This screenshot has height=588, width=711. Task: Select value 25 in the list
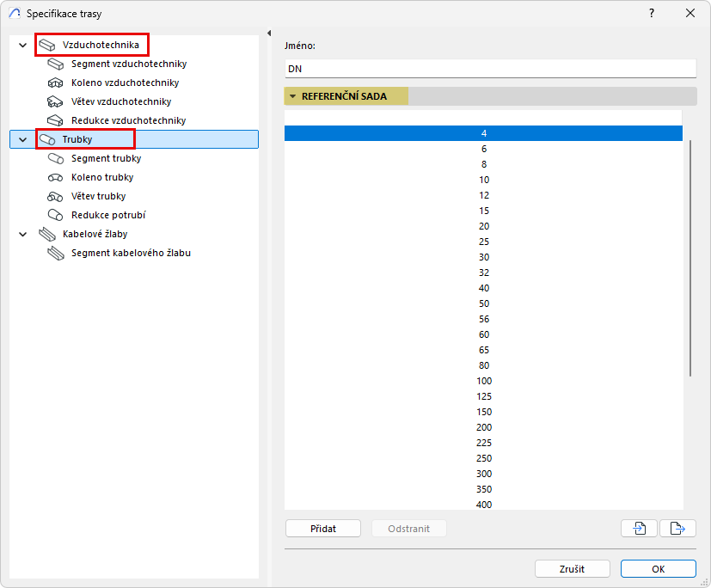[x=483, y=242]
